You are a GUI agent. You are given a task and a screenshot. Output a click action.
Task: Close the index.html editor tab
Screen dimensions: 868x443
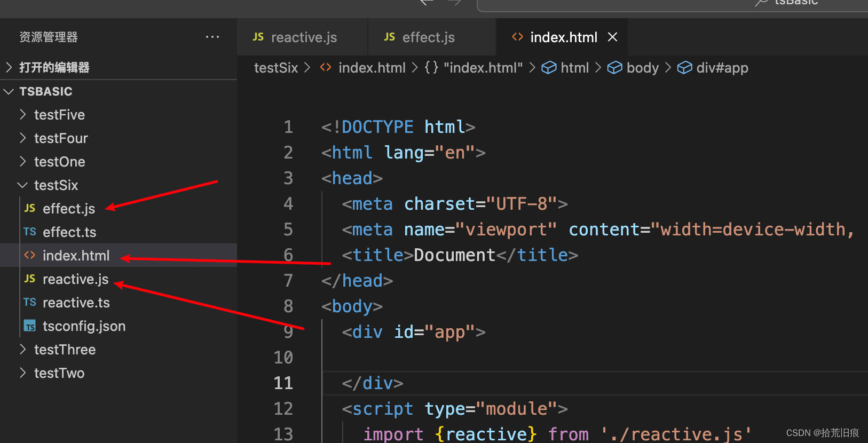point(613,37)
